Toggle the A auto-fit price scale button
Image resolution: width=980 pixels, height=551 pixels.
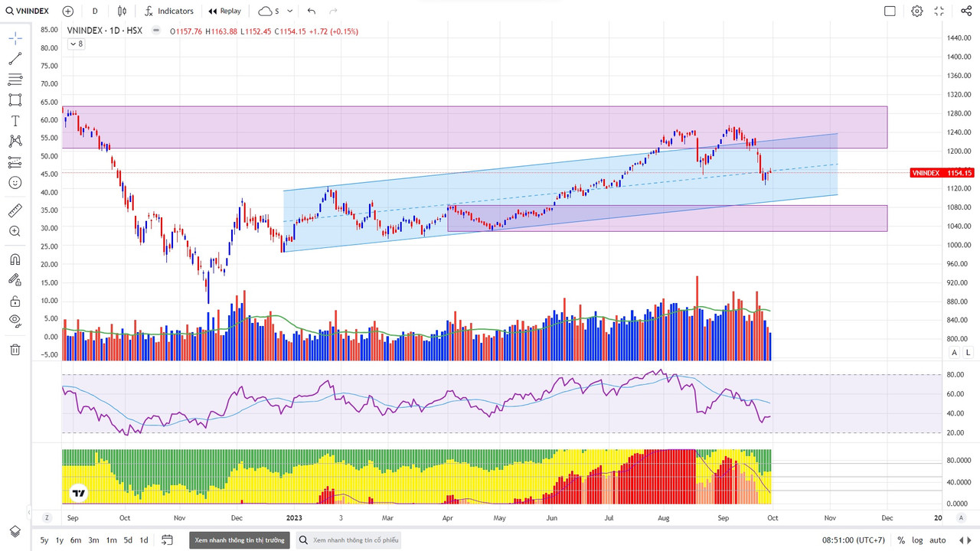[954, 352]
